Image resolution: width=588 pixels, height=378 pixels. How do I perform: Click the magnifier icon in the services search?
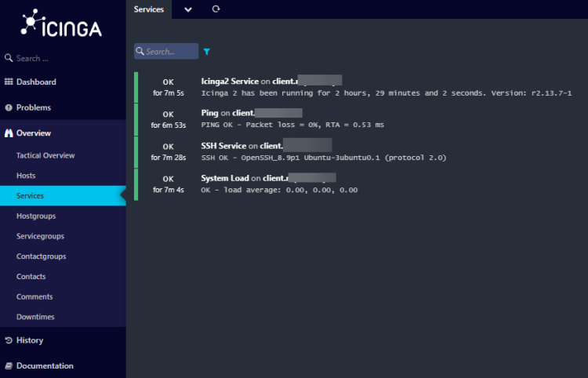pos(140,51)
